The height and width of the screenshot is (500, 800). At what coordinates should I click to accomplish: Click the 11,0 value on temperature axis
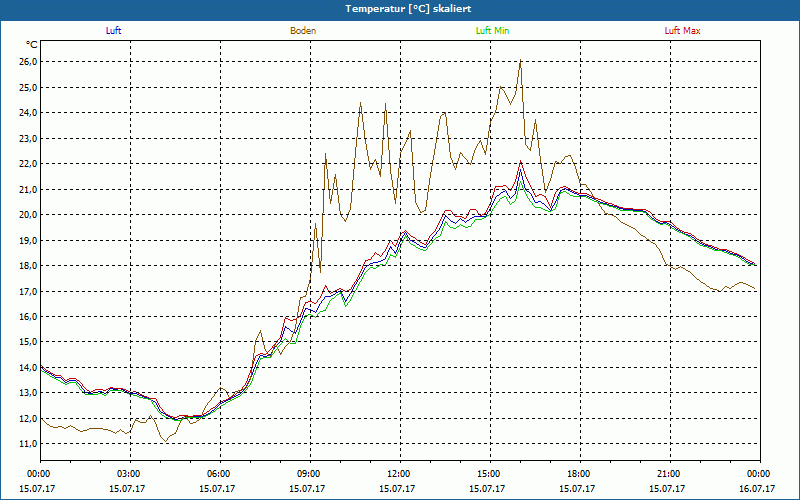point(28,444)
